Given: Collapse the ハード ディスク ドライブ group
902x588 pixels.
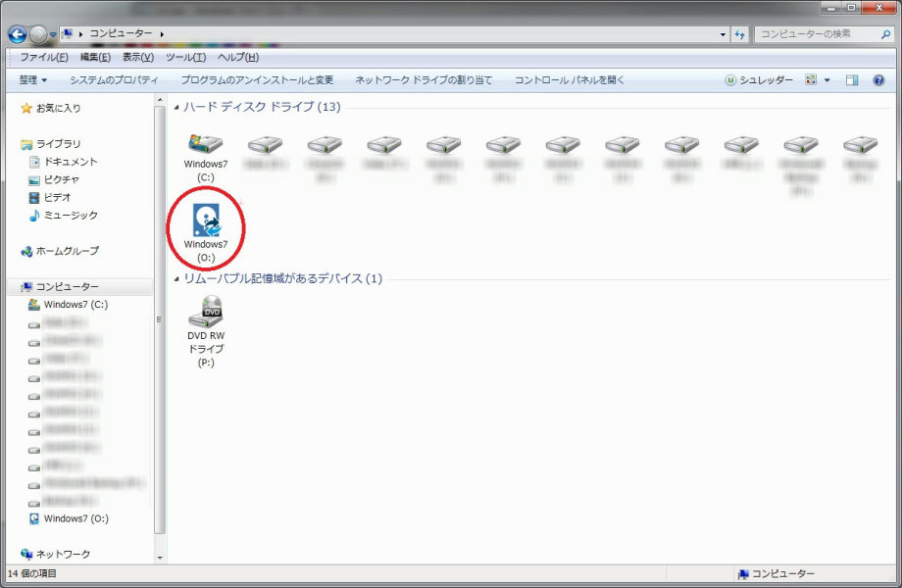Looking at the screenshot, I should pos(176,107).
